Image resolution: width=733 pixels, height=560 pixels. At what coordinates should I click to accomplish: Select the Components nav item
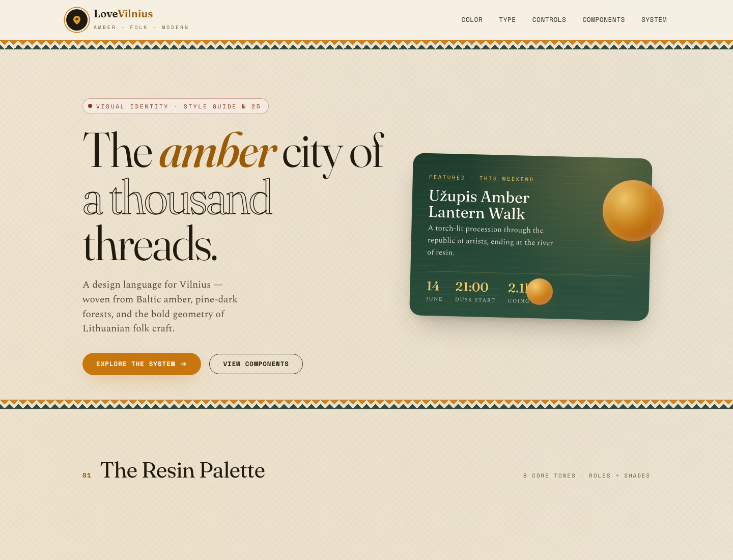(604, 20)
